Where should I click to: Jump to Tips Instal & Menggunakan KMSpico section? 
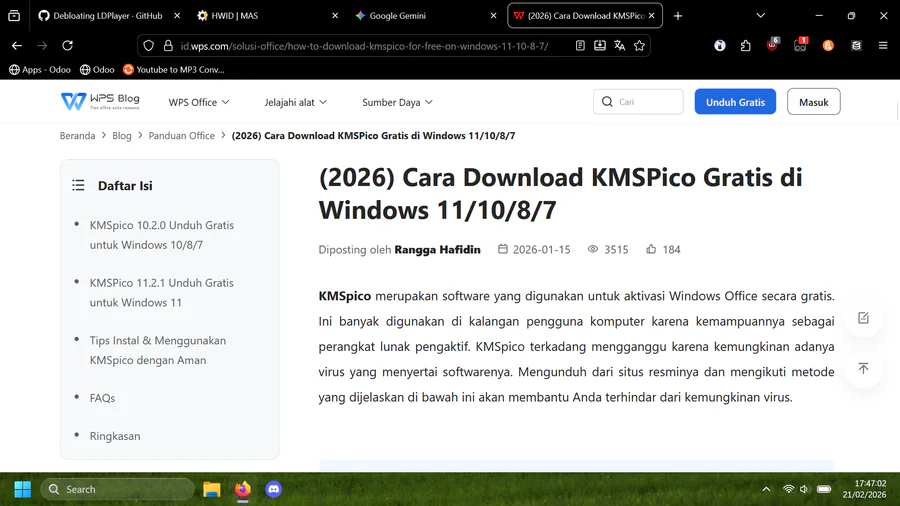(158, 350)
